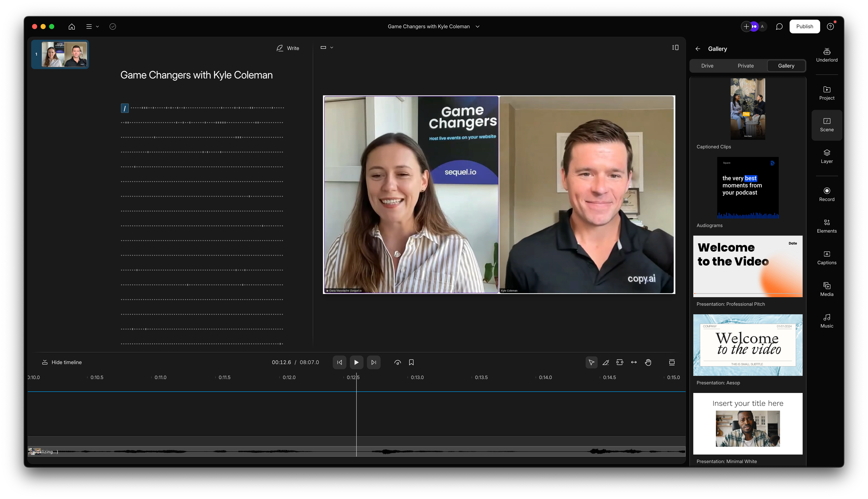The image size is (868, 499).
Task: Click the 0:13.0 mark on timeline ruler
Action: (417, 377)
